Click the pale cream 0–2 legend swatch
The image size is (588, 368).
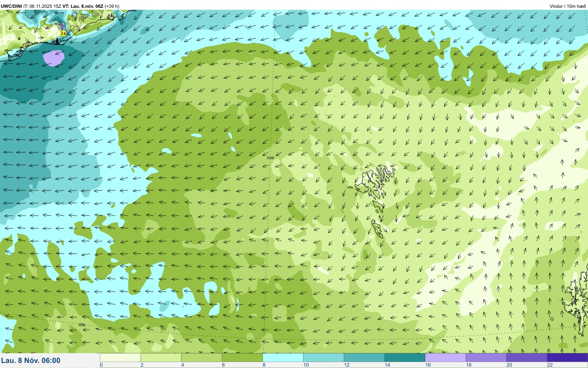pyautogui.click(x=120, y=357)
